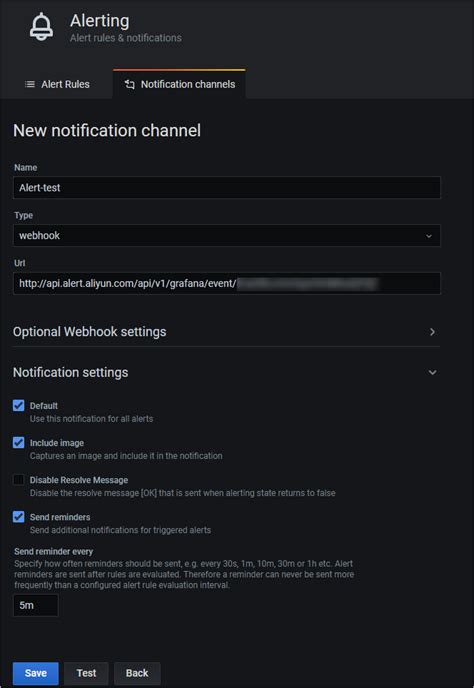Click the reminder interval field showing 5m
The width and height of the screenshot is (474, 688).
point(36,606)
